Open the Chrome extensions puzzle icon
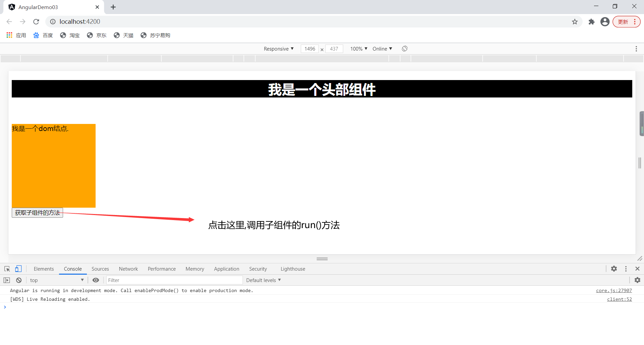The width and height of the screenshot is (644, 345). tap(592, 22)
